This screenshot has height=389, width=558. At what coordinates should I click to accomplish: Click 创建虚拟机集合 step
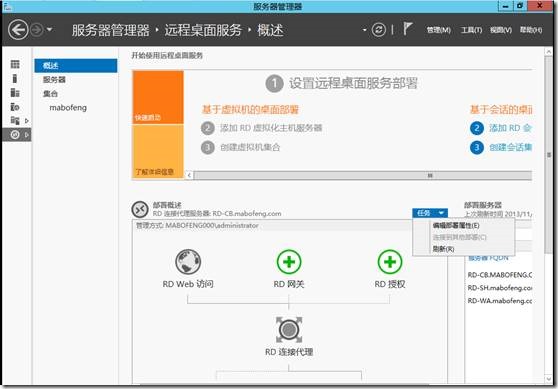tap(241, 147)
